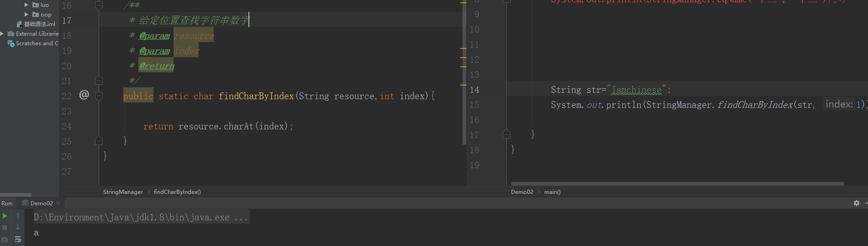The image size is (868, 246).
Task: Collapse the Javadoc comment fold on line 16
Action: (99, 5)
